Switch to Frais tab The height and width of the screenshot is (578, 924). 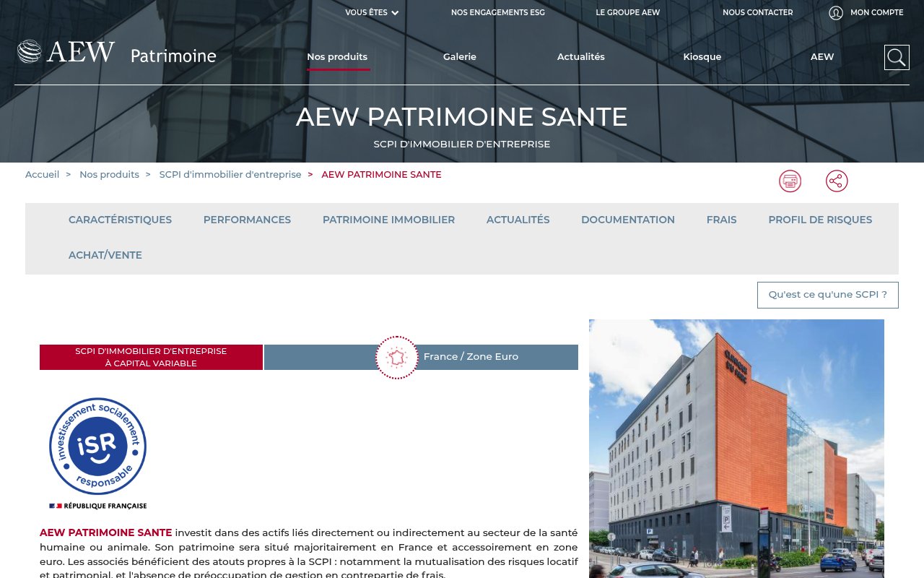coord(721,220)
